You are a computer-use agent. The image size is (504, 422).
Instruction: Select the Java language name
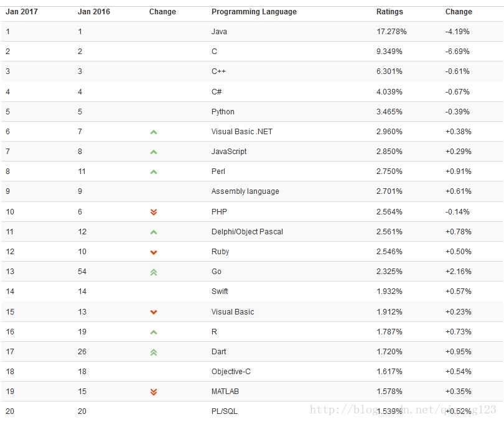219,32
